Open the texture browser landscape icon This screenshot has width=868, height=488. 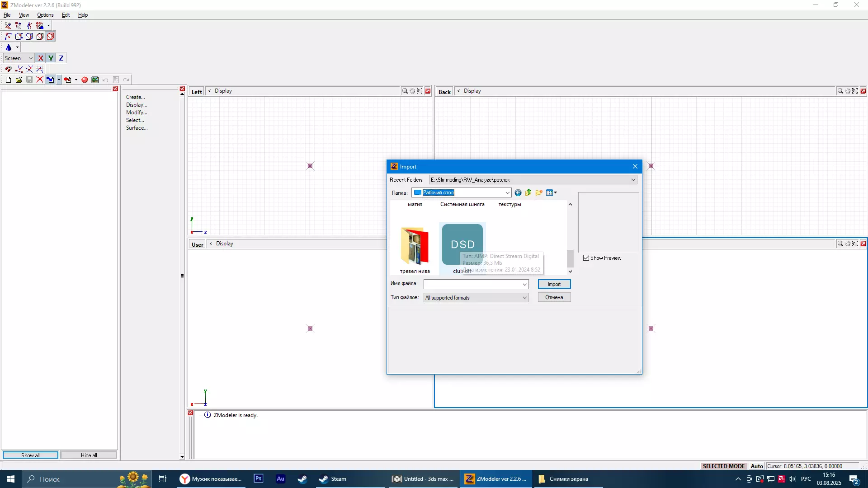coord(95,80)
